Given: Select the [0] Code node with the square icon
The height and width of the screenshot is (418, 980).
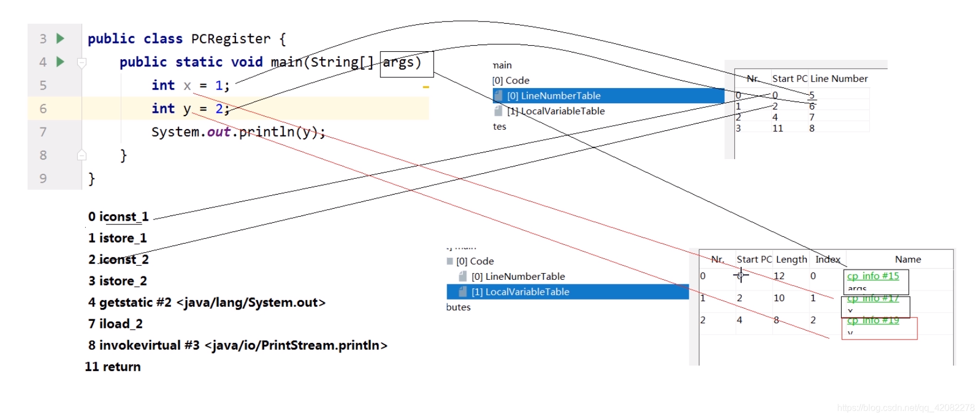Looking at the screenshot, I should 475,261.
